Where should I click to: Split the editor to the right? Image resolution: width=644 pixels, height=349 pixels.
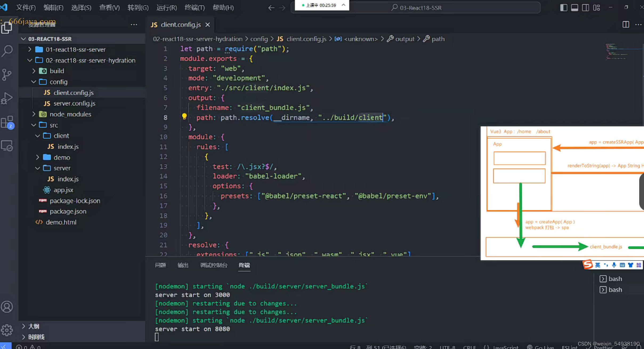[x=626, y=25]
